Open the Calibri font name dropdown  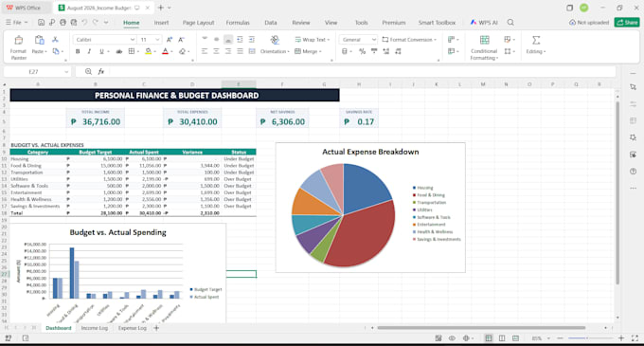coord(133,40)
